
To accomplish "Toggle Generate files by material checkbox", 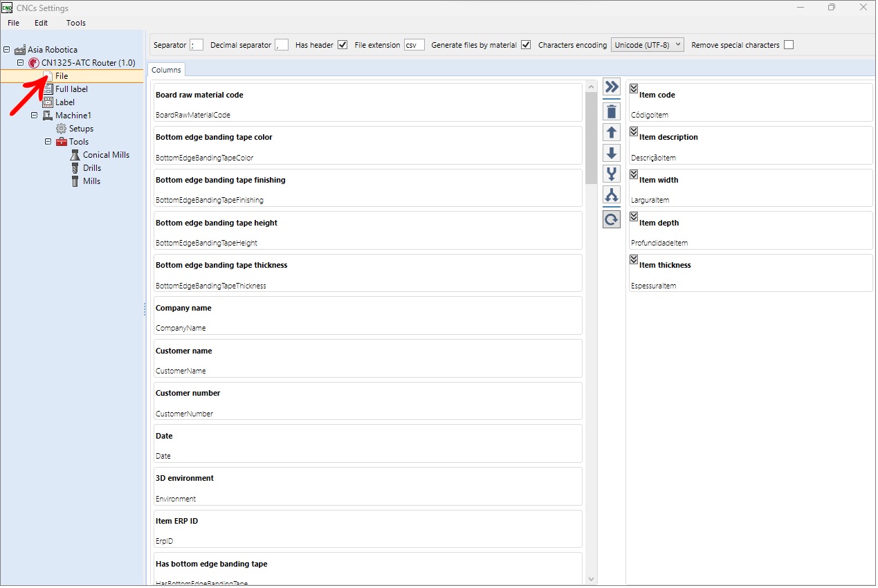I will coord(526,45).
